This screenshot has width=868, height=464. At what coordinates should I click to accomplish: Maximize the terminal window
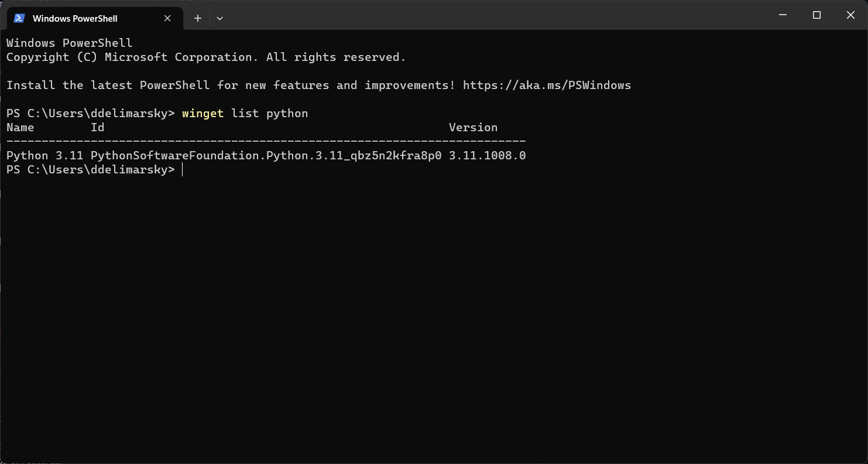816,15
